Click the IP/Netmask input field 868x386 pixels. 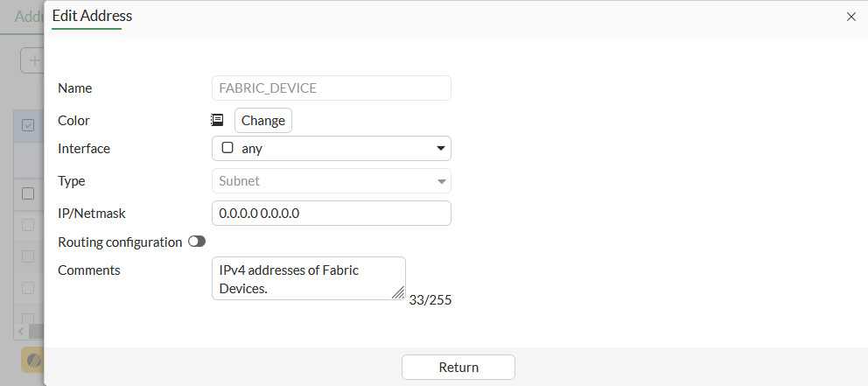point(331,214)
